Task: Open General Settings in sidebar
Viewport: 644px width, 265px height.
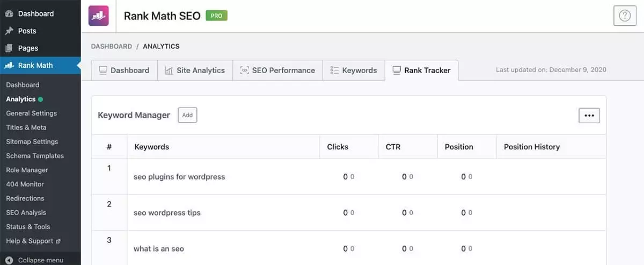Action: [31, 113]
